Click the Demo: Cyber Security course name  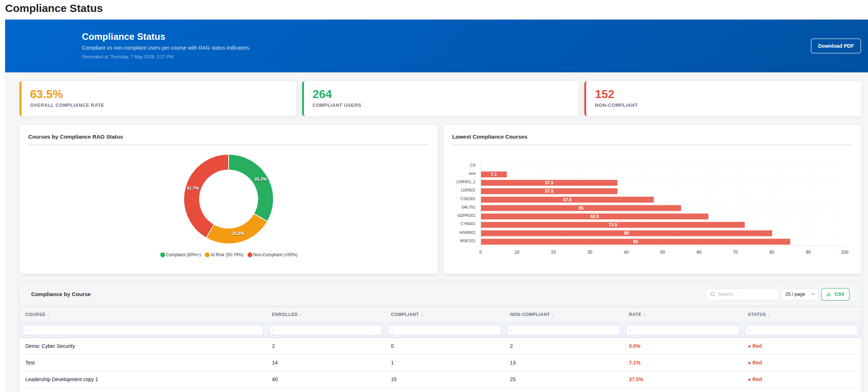(50, 346)
